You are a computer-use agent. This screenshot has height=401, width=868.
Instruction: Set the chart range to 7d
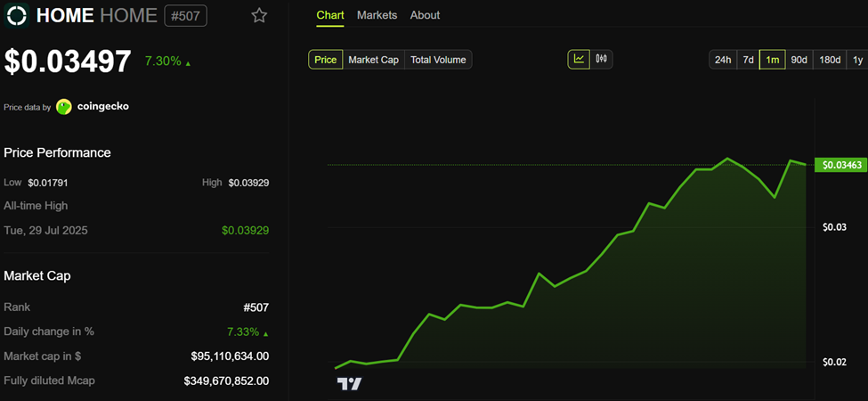coord(748,60)
